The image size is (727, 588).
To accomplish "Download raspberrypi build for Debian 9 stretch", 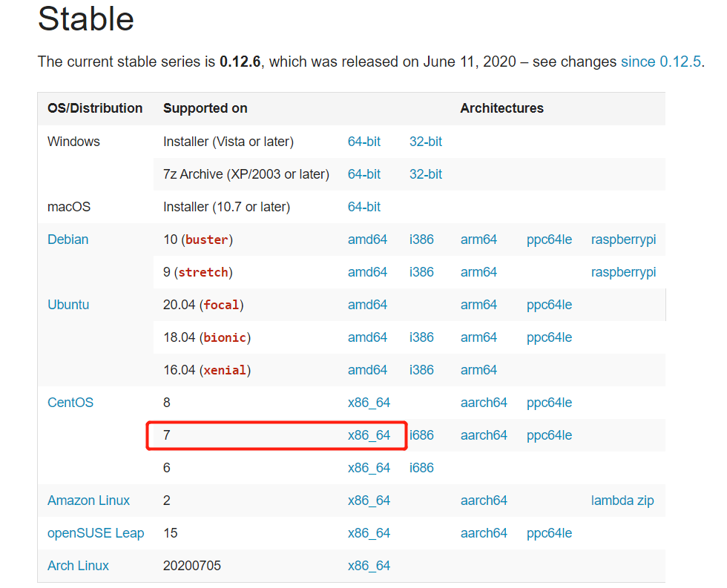I will 623,272.
